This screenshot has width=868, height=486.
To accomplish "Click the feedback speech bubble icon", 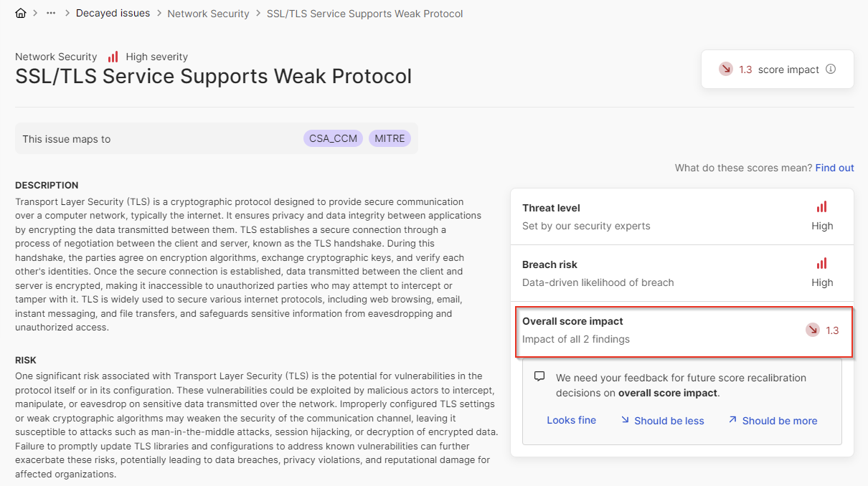I will tap(540, 377).
